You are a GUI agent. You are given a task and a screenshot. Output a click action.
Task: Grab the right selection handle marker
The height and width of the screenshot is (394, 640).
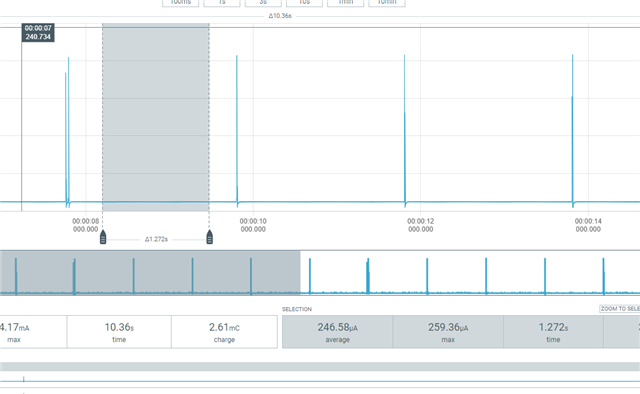209,237
